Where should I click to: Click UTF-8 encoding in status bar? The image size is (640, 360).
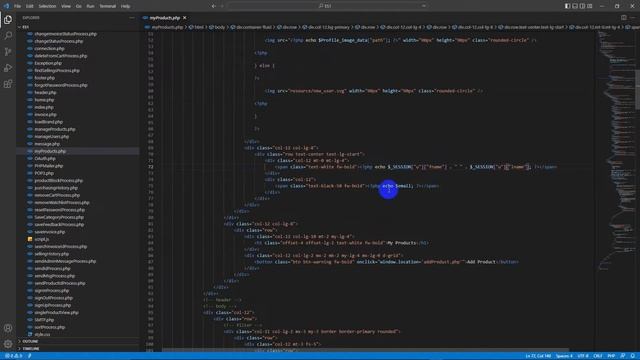pyautogui.click(x=583, y=356)
